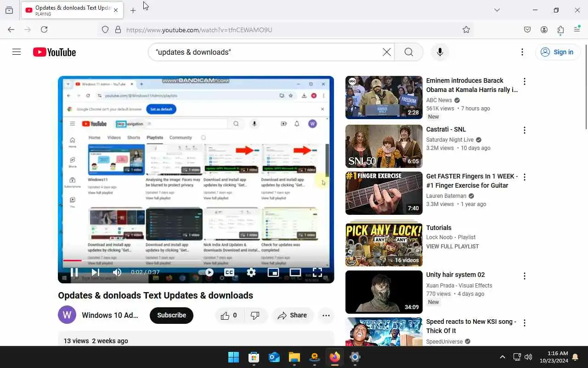List all tabs dropdown arrow

[x=497, y=10]
